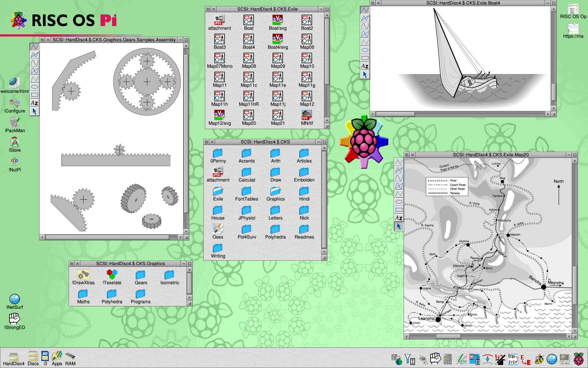
Task: Open the Map11hR draw file
Action: point(249,99)
